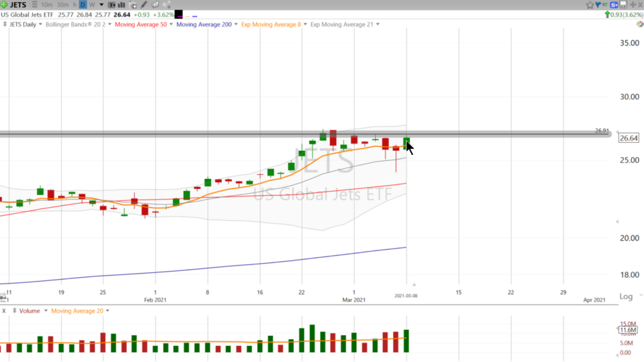
Task: Close the chart window with X
Action: coord(640,5)
